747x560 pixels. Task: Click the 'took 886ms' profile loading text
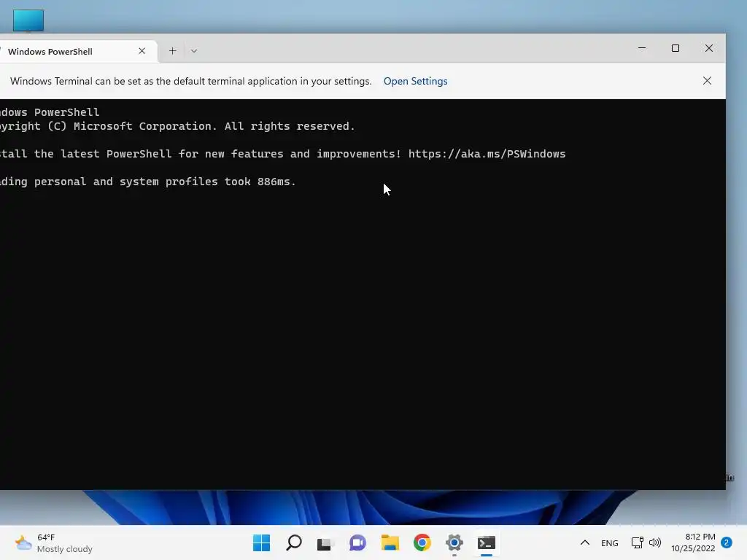click(260, 182)
